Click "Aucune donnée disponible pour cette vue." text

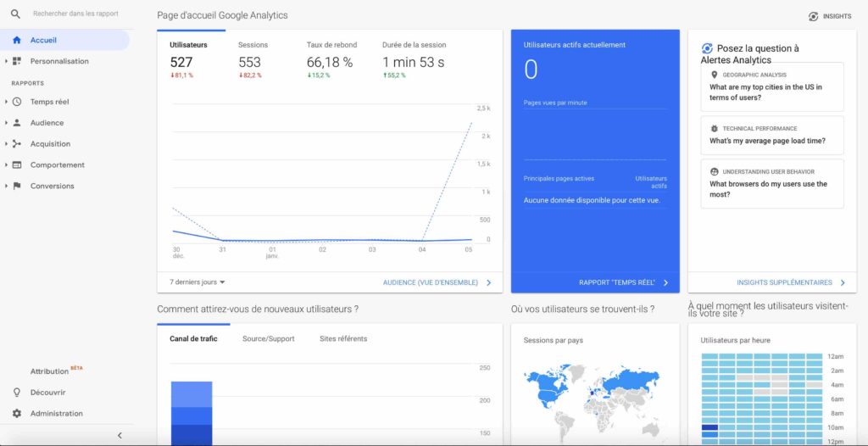[592, 201]
